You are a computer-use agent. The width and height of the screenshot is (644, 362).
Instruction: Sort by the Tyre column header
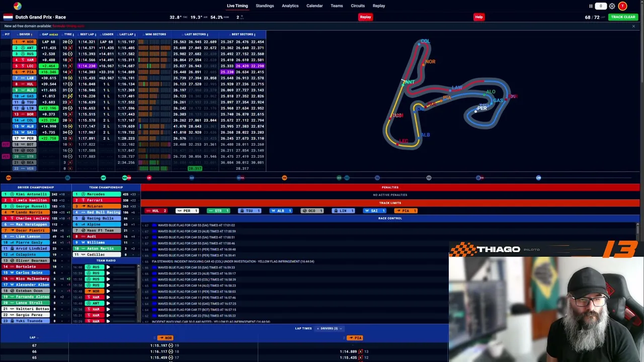(69, 34)
